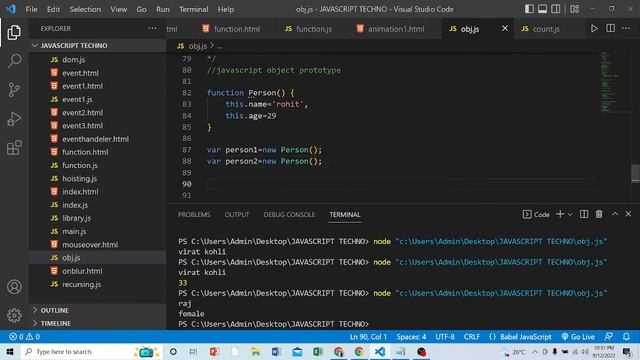Open the Explorer view in activity bar
This screenshot has height=360, width=640.
pos(14,33)
